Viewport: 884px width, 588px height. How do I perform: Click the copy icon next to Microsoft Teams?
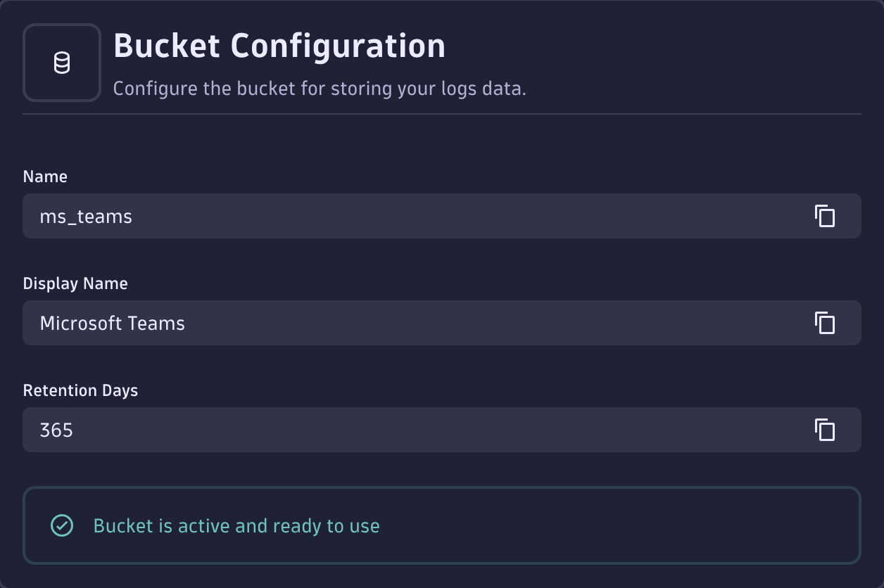[x=825, y=323]
